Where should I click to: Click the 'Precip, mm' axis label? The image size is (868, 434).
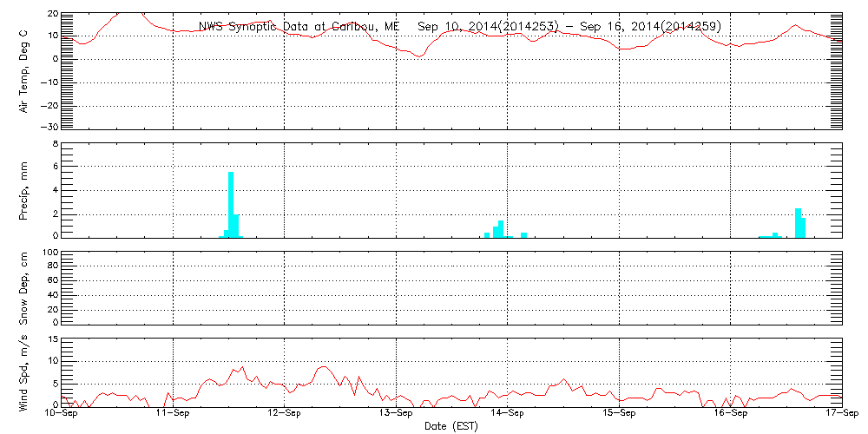pos(23,189)
